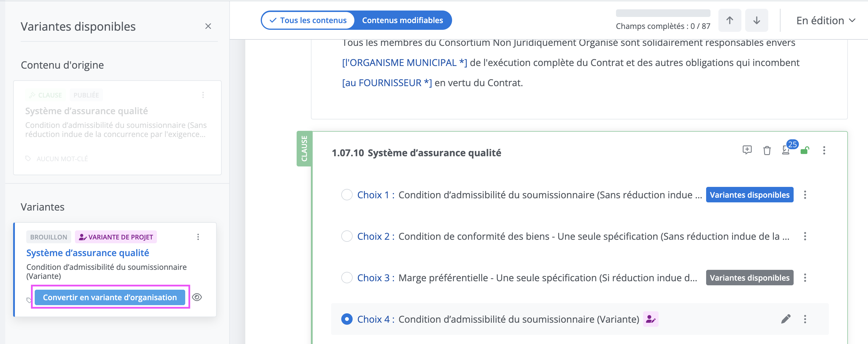This screenshot has width=868, height=344.
Task: Open the clause header three-dot menu
Action: click(824, 150)
